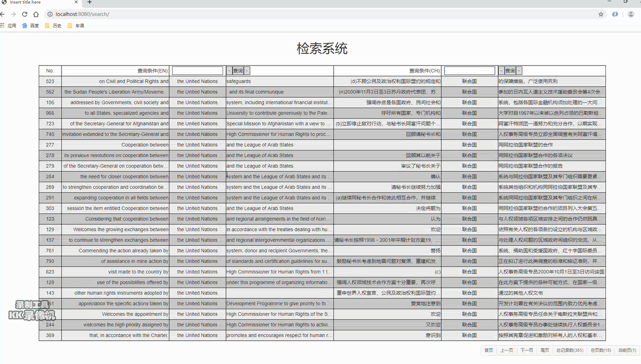Image resolution: width=641 pixels, height=364 pixels.
Task: Select row number 523
Action: (x=50, y=81)
